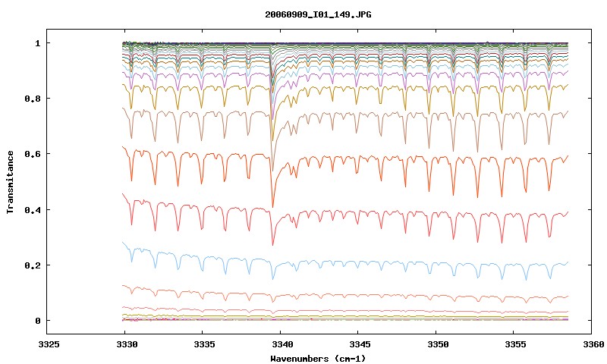607x364 pixels.
Task: Click the y-axis tick label 0.4
Action: point(33,209)
